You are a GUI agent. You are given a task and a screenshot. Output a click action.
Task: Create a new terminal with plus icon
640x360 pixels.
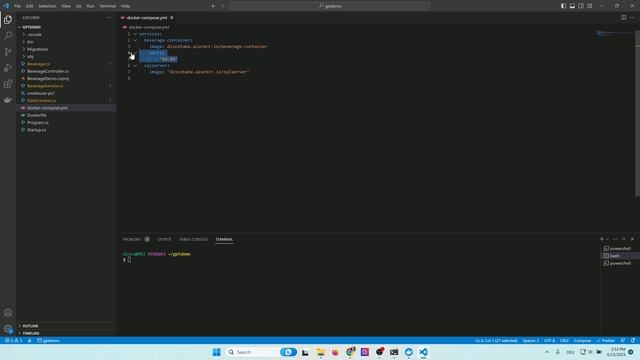point(601,239)
